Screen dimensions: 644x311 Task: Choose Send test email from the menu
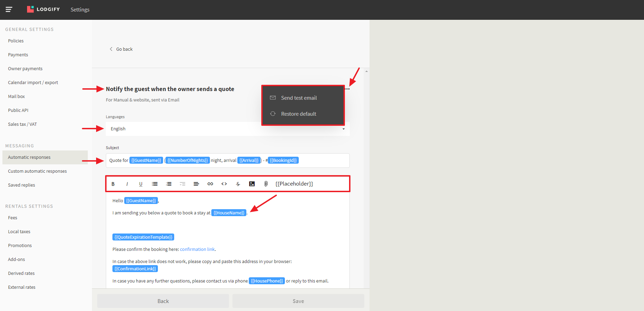coord(299,98)
